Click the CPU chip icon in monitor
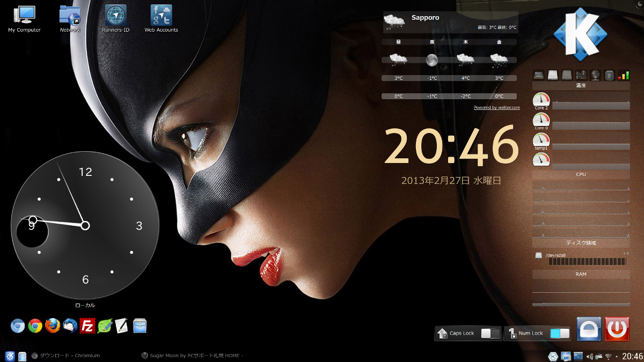Screen dimensions: 644x362 click(x=609, y=75)
